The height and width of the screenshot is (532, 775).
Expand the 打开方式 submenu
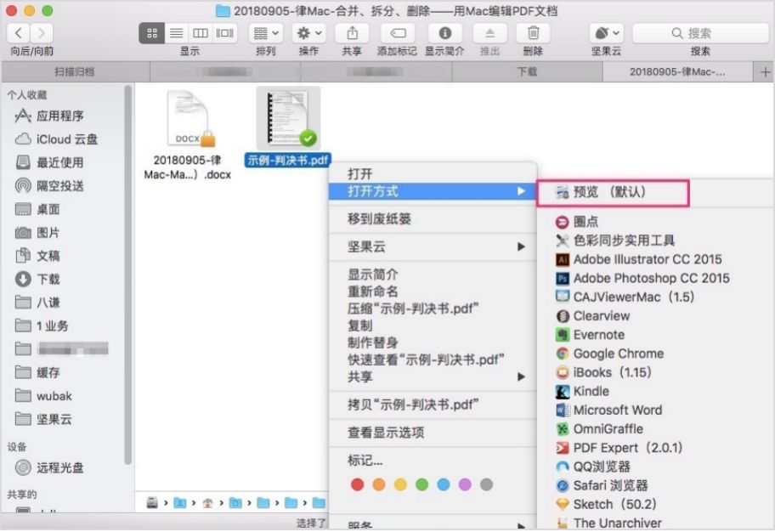tap(433, 191)
